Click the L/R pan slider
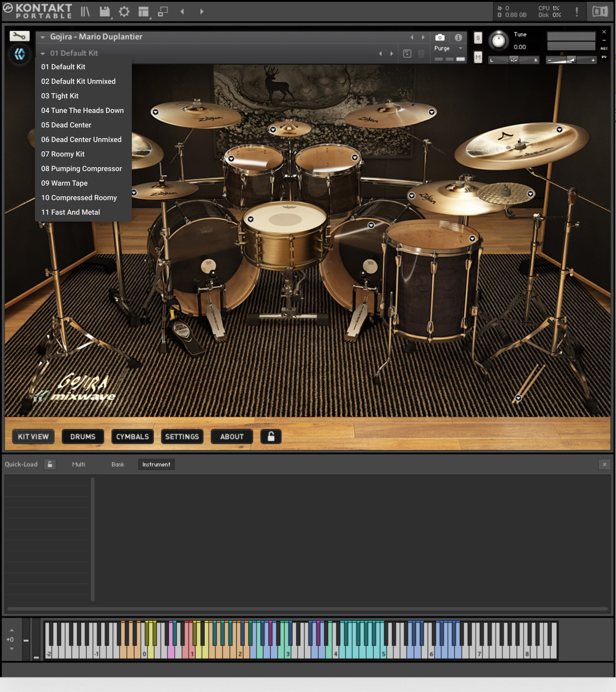 point(514,60)
